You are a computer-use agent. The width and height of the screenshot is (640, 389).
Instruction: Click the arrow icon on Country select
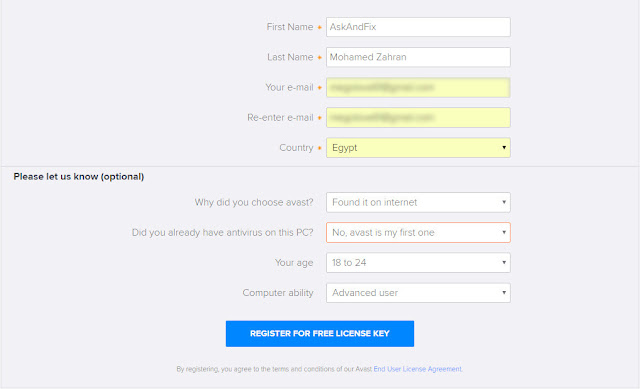pos(504,148)
